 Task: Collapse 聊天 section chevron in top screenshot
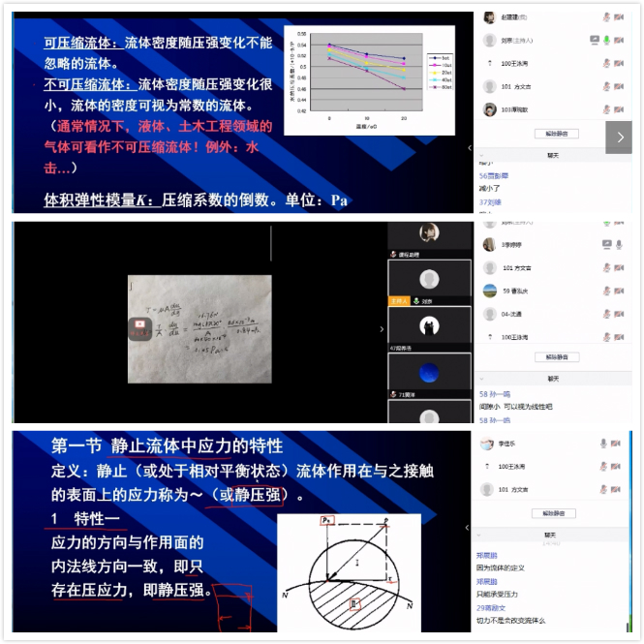tap(481, 155)
